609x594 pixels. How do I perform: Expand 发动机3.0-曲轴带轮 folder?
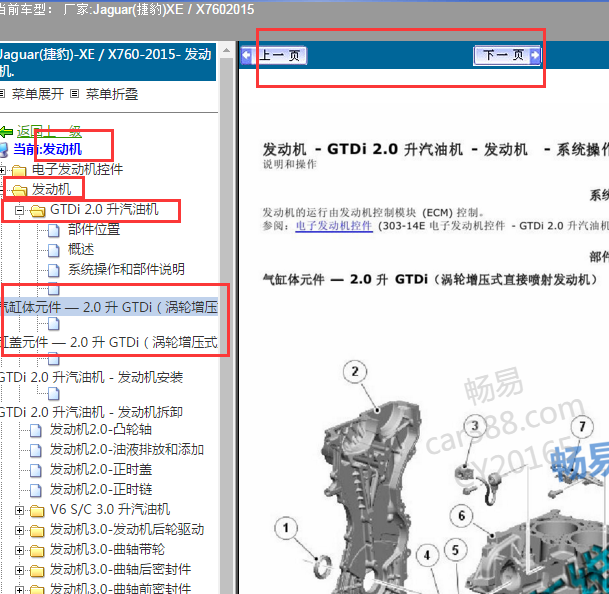[19, 550]
